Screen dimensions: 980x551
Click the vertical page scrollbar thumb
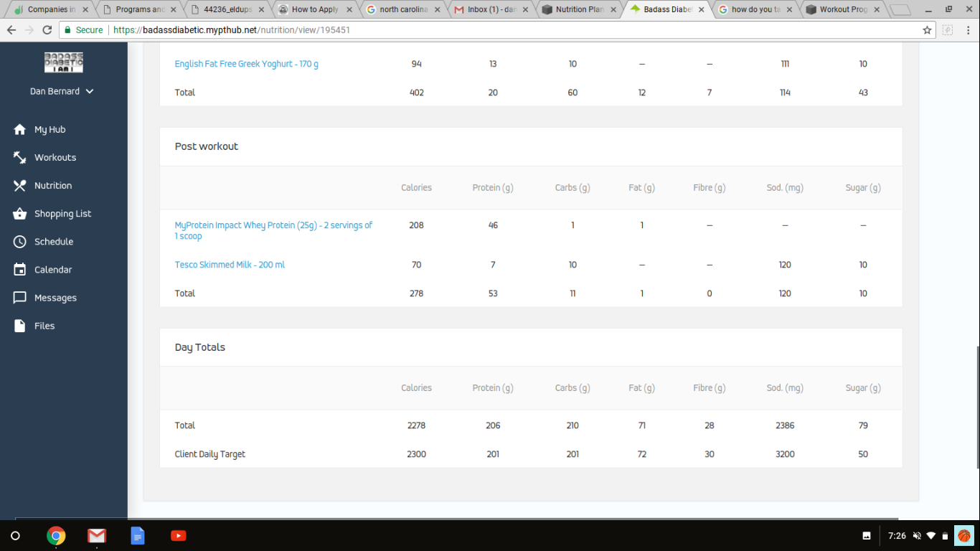(976, 408)
